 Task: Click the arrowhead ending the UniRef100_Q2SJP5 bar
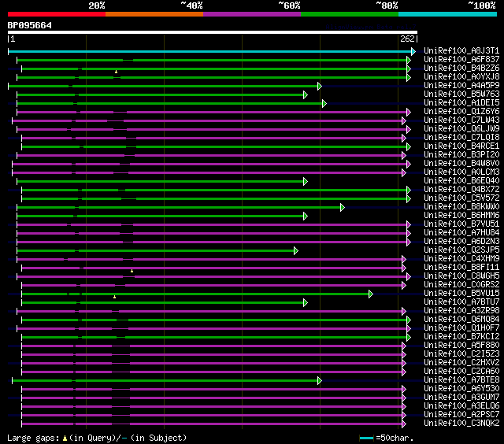pyautogui.click(x=296, y=251)
